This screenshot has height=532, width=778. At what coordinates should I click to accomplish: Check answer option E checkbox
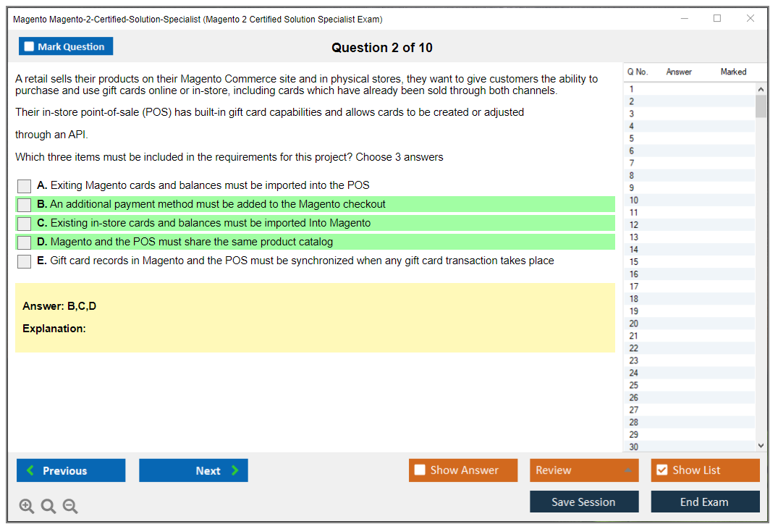coord(25,261)
